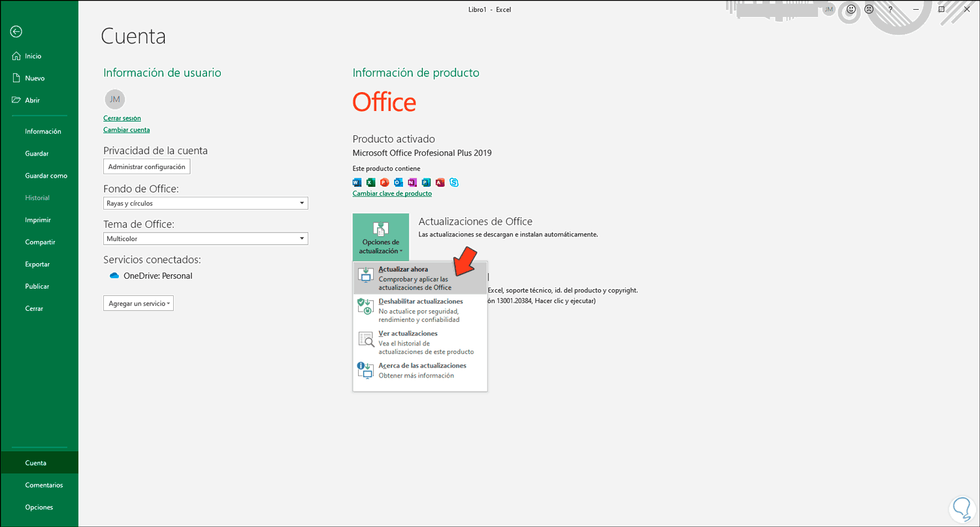Click the Skype product icon
Image resolution: width=980 pixels, height=527 pixels.
point(454,182)
